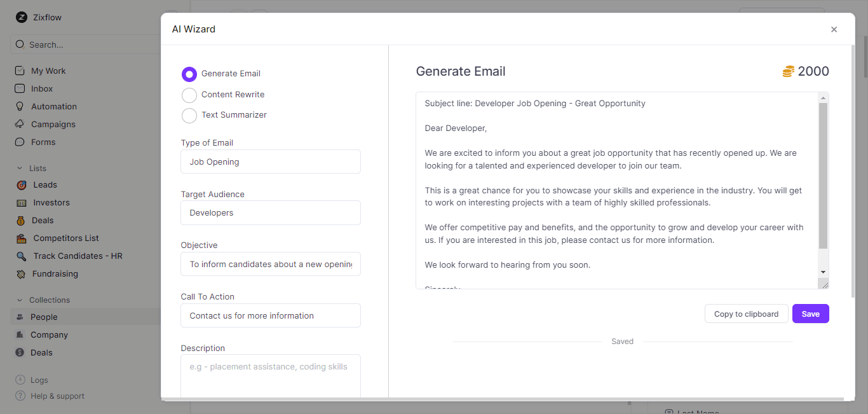Save the generated email
The image size is (868, 414).
pos(810,314)
